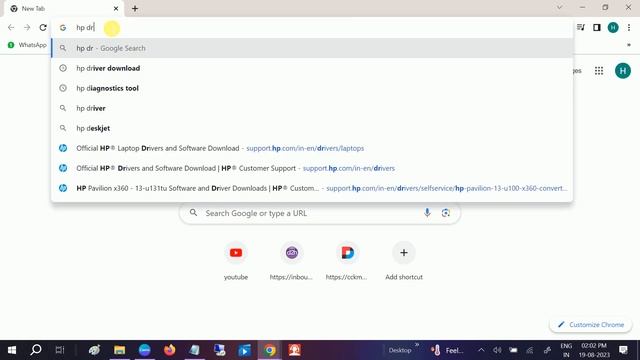
Task: Click Add shortcut button
Action: (404, 261)
